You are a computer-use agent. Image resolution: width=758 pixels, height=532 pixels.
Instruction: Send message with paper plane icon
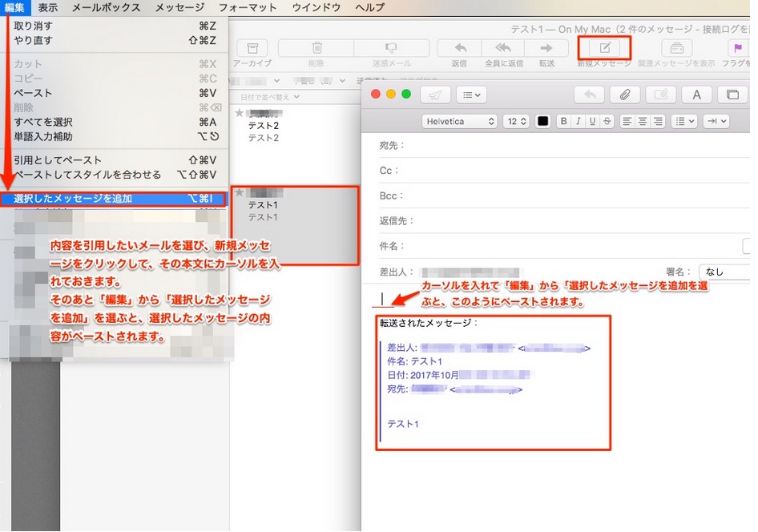(x=435, y=95)
